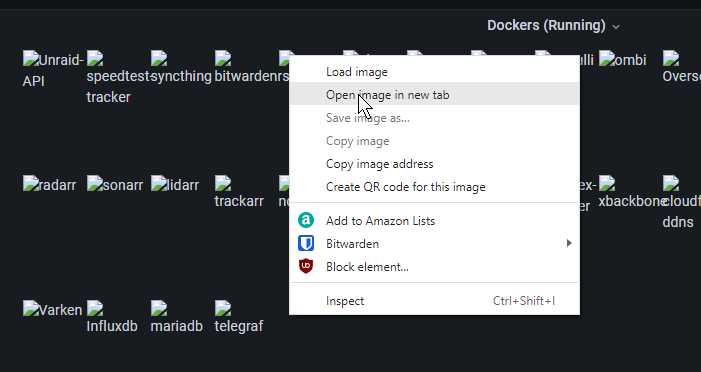Open the Influxdb docker link

[x=112, y=326]
